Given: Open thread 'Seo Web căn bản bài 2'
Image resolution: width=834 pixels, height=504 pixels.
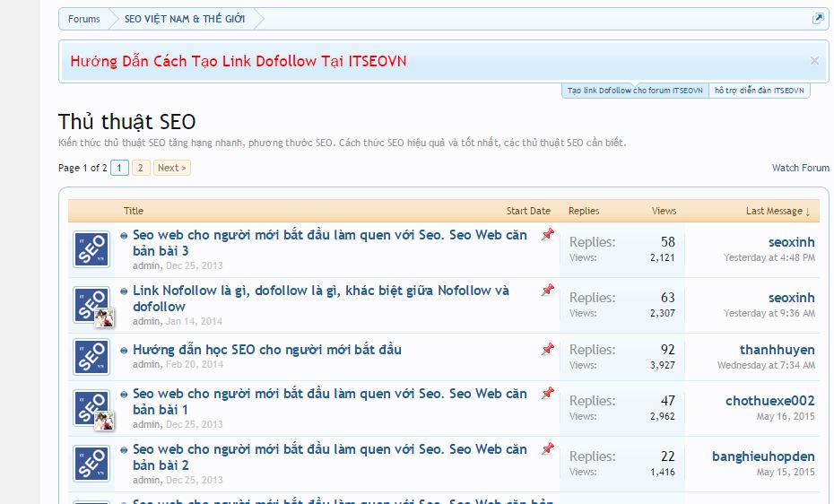Looking at the screenshot, I should click(x=330, y=457).
